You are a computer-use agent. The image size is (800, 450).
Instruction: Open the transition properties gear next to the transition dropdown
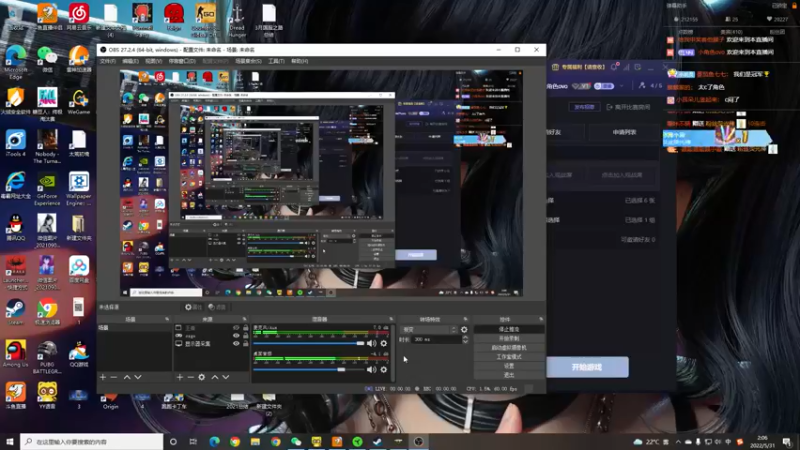coord(464,330)
